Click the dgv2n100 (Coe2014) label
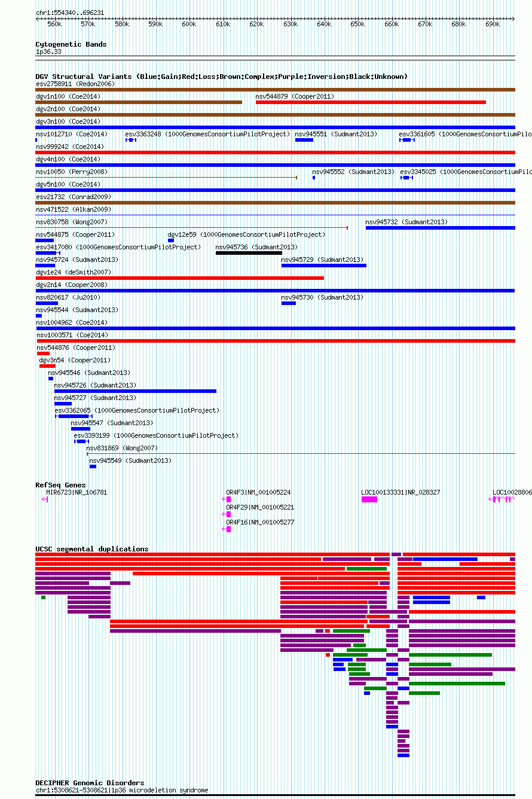532x799 pixels. tap(68, 109)
